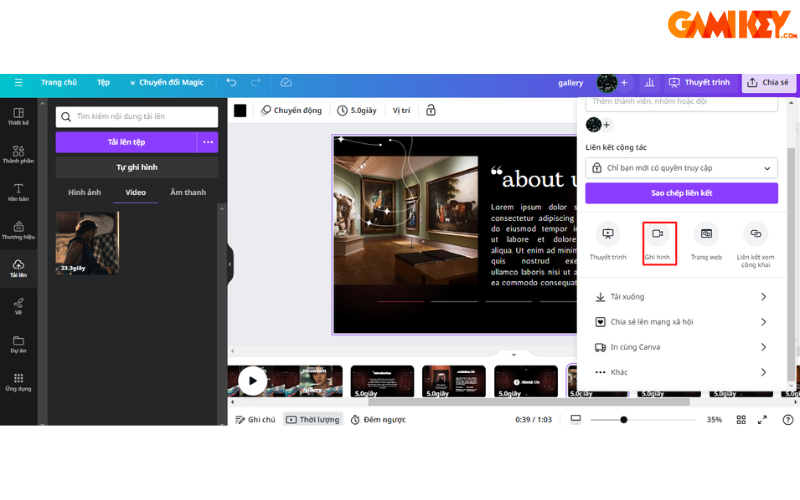Image resolution: width=800 pixels, height=500 pixels.
Task: Toggle Thời lượng duration view
Action: [313, 419]
